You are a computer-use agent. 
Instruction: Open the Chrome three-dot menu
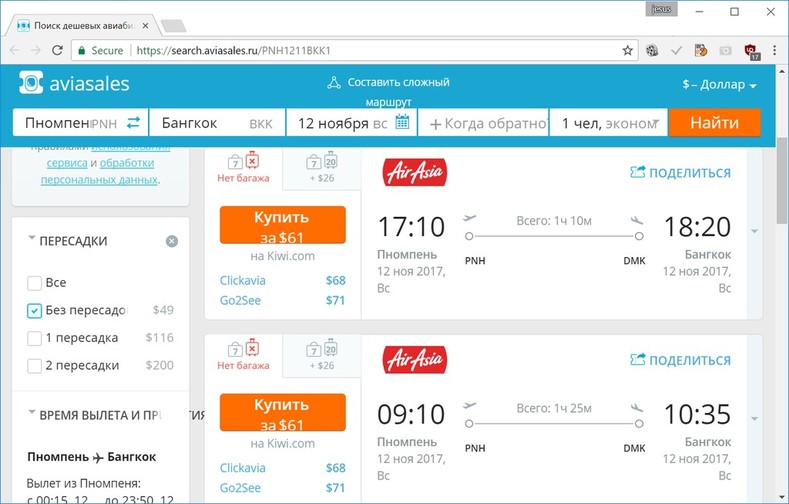(x=774, y=50)
